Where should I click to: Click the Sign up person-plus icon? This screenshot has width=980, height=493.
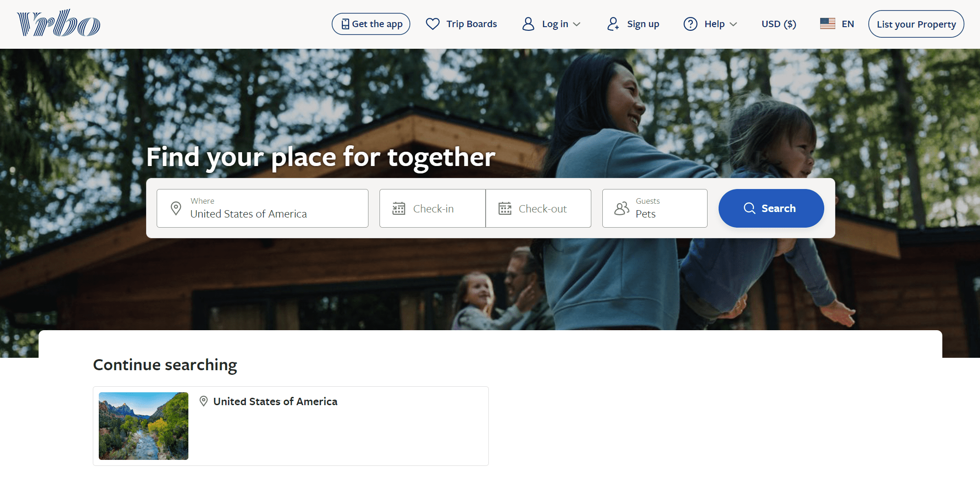click(613, 24)
